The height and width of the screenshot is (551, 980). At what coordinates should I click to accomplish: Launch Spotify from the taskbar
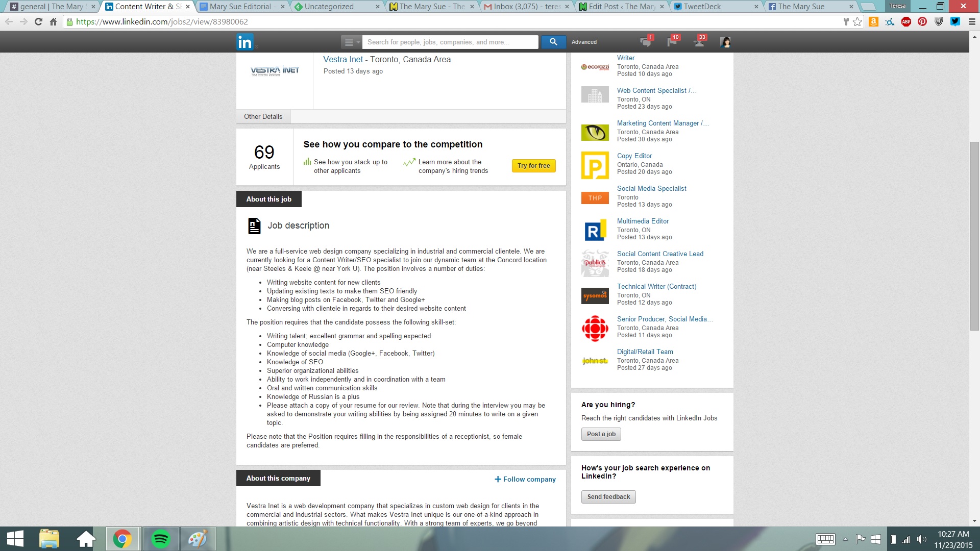[161, 539]
